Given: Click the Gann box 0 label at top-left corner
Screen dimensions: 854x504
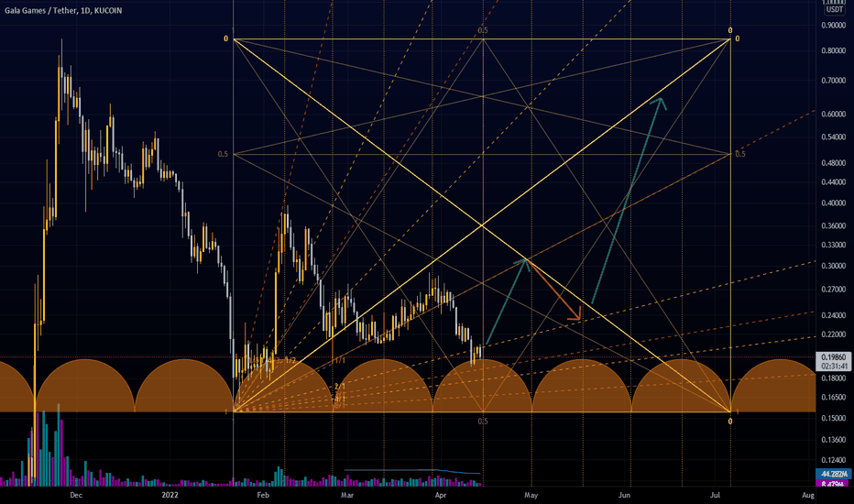Looking at the screenshot, I should (225, 38).
